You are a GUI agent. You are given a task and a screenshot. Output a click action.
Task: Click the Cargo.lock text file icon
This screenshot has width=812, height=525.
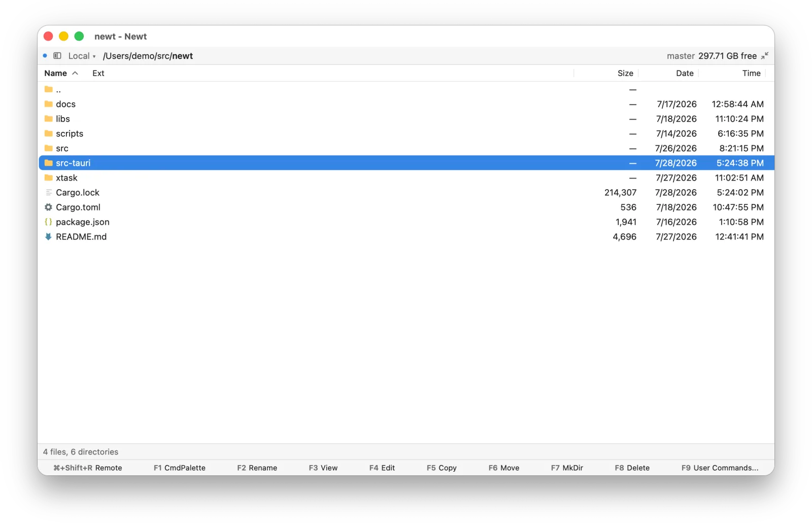(x=49, y=192)
